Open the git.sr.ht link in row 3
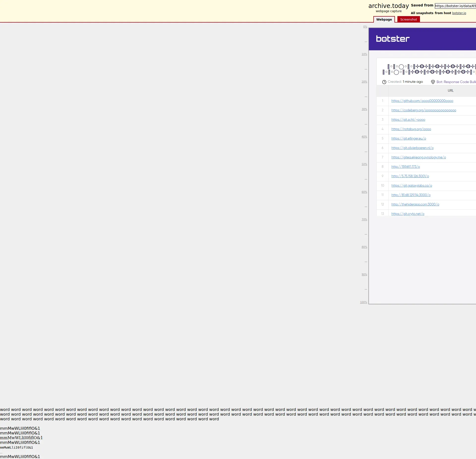 point(408,120)
